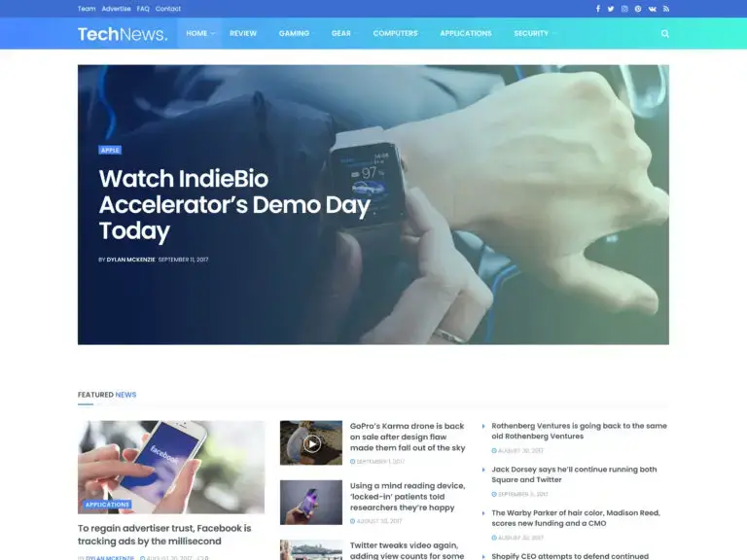The height and width of the screenshot is (560, 747).
Task: Click the TechNews logo
Action: (x=123, y=34)
